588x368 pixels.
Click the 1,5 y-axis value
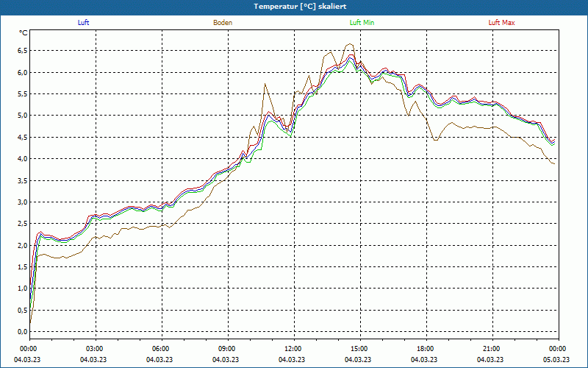[x=22, y=267]
